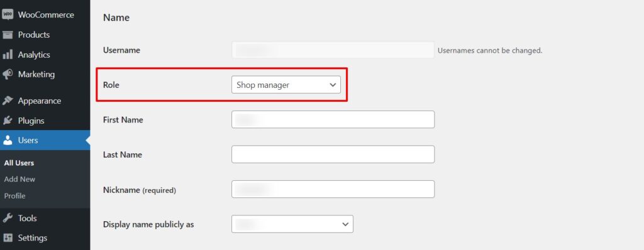This screenshot has height=250, width=644.
Task: Click the Appearance paintbrush icon
Action: tap(8, 101)
